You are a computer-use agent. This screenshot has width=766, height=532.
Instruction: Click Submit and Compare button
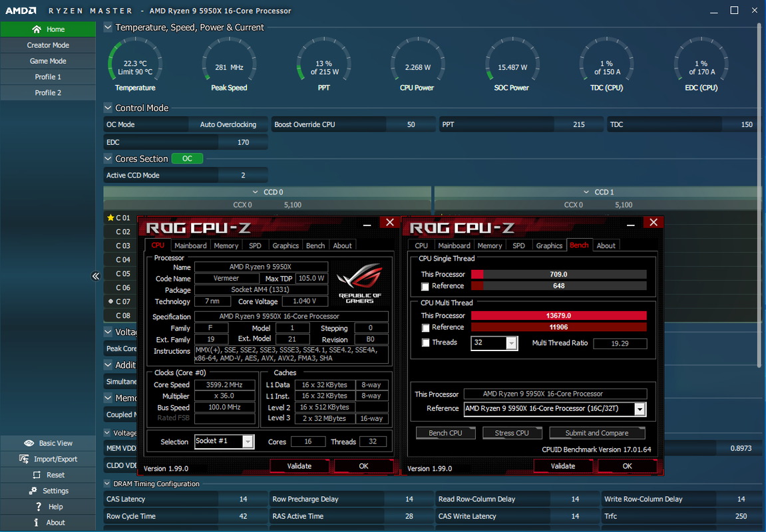pyautogui.click(x=597, y=433)
